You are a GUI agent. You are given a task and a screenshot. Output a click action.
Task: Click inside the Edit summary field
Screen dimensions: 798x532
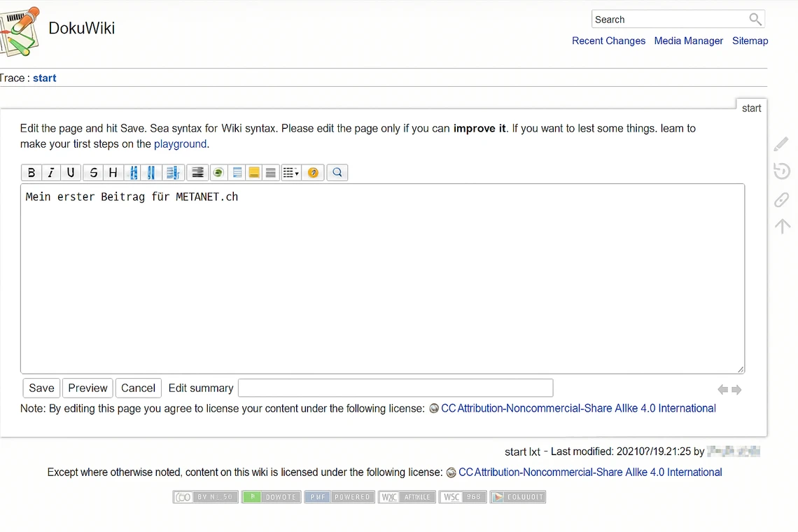point(395,388)
